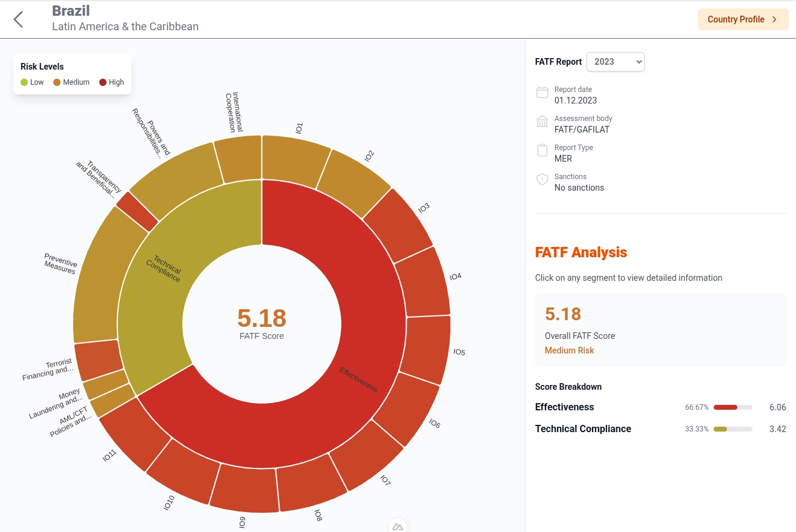
Task: Click the back arrow icon
Action: click(18, 19)
